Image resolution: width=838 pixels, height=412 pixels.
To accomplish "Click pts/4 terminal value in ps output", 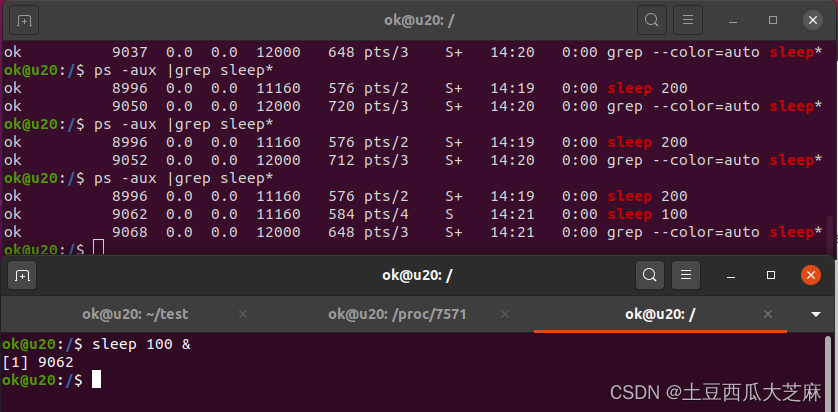I will point(386,214).
